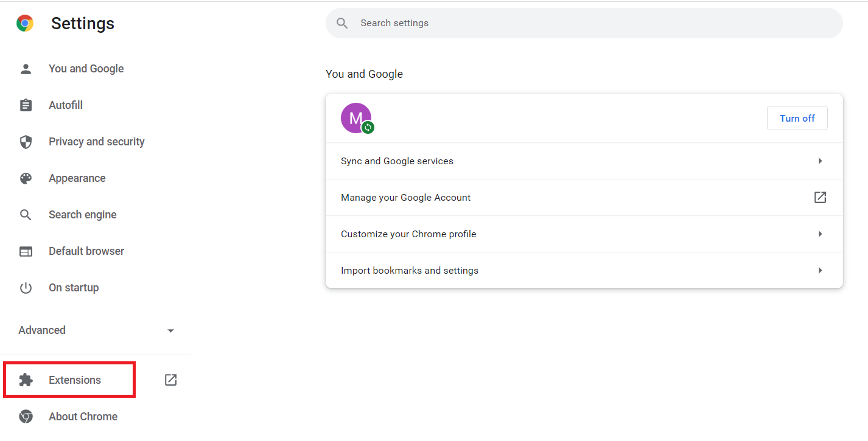This screenshot has height=441, width=868.
Task: Click Sync and Google services row
Action: [584, 161]
